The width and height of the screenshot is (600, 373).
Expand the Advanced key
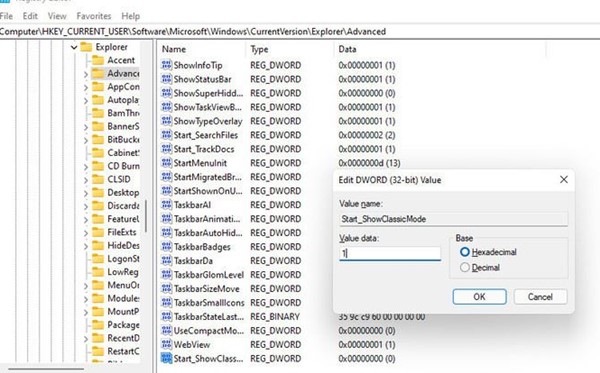(86, 74)
